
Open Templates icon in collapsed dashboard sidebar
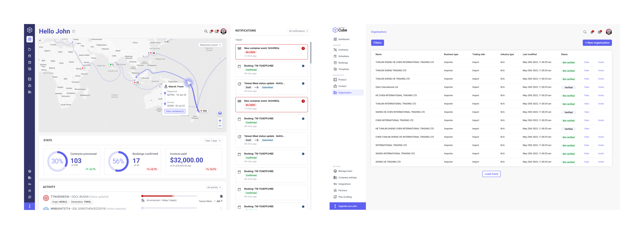(30, 69)
